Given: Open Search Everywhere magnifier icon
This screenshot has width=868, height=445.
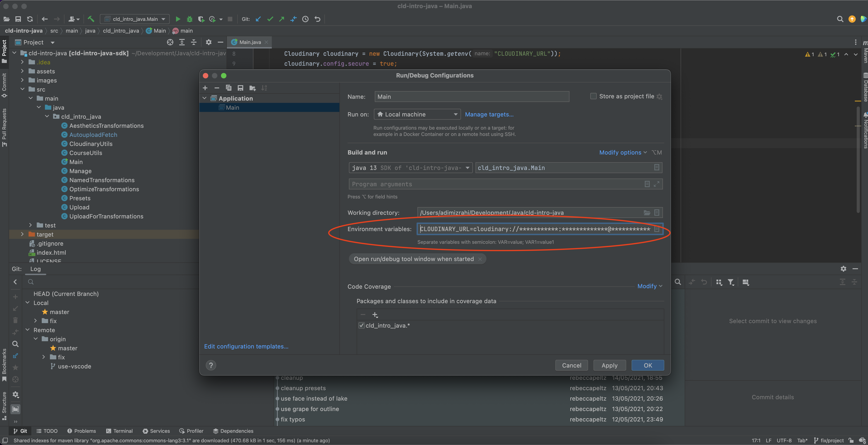Looking at the screenshot, I should [840, 19].
